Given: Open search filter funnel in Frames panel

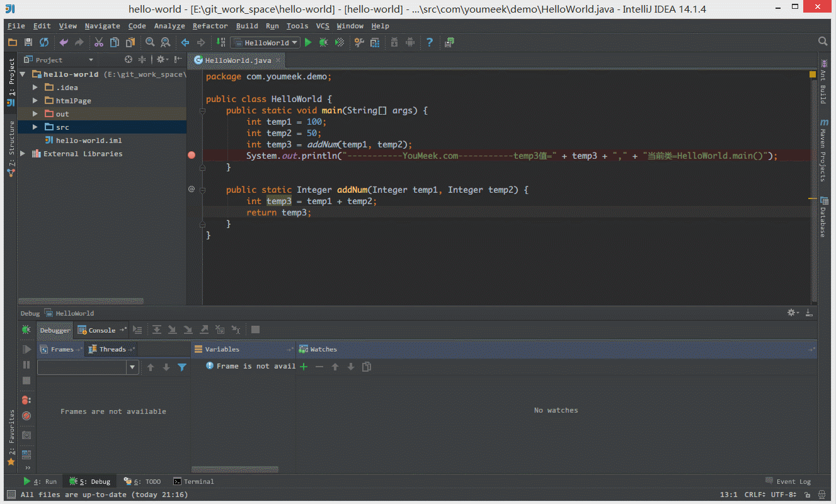Looking at the screenshot, I should (x=182, y=366).
